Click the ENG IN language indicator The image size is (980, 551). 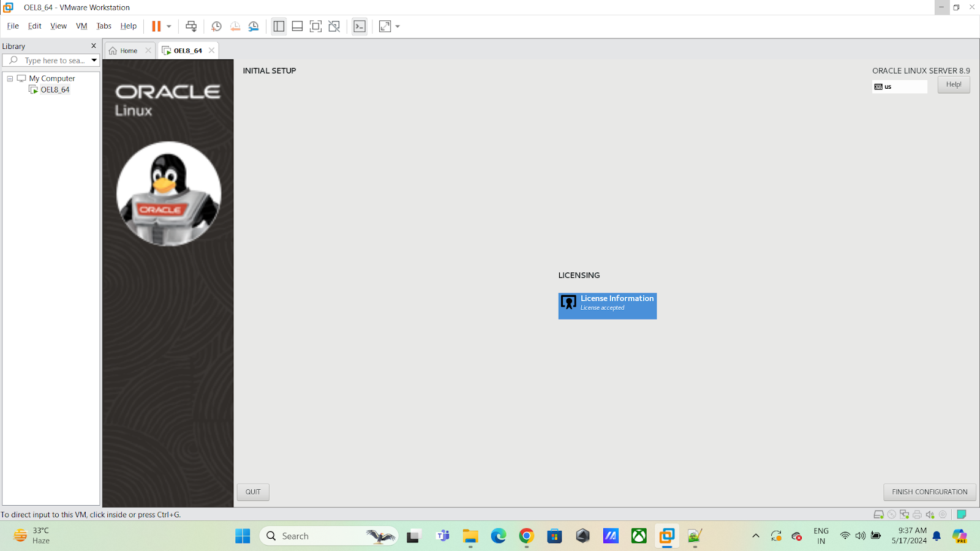coord(821,536)
